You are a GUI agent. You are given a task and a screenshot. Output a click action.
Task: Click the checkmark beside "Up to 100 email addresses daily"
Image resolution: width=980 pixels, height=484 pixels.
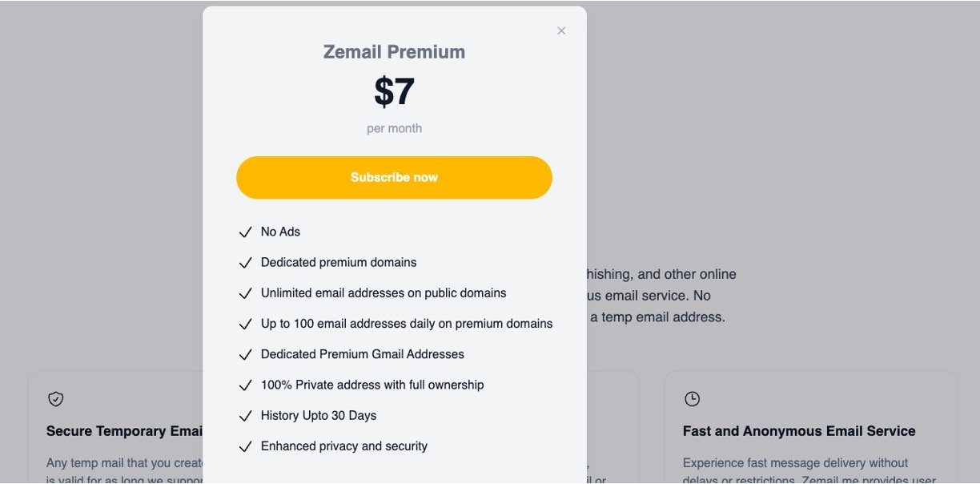point(246,323)
